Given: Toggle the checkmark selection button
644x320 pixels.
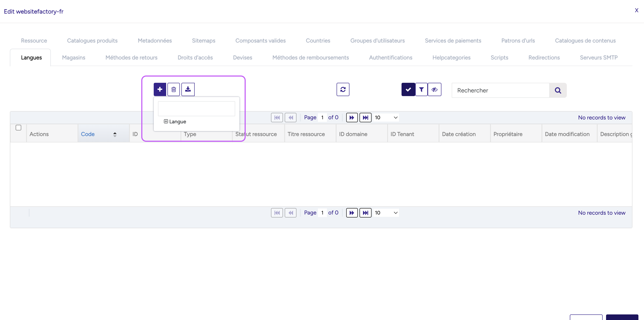Looking at the screenshot, I should pos(408,89).
